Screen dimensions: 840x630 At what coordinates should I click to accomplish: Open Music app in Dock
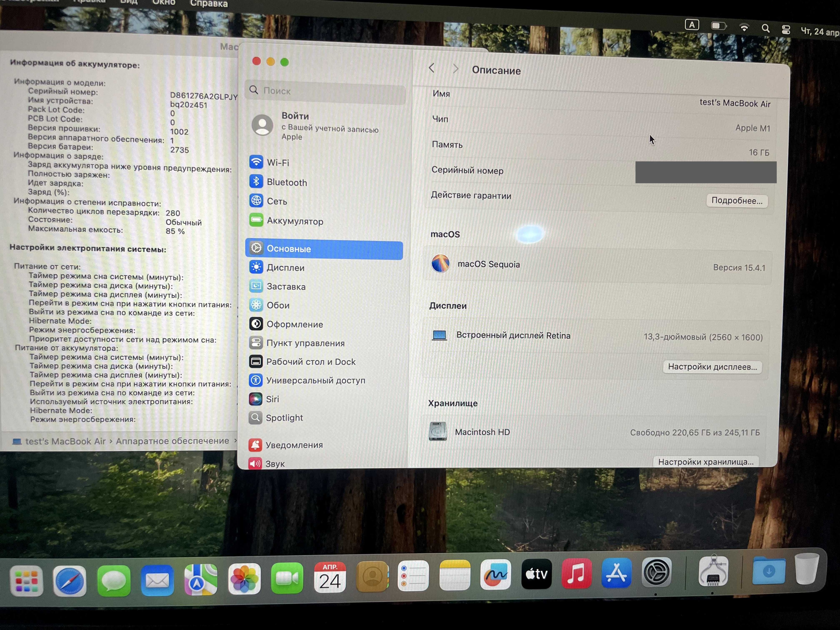tap(576, 573)
